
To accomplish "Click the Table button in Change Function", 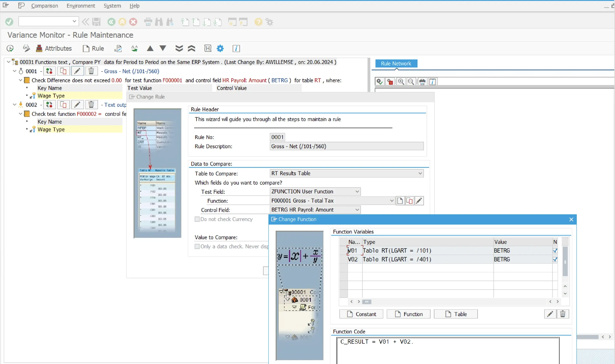I will (x=456, y=314).
